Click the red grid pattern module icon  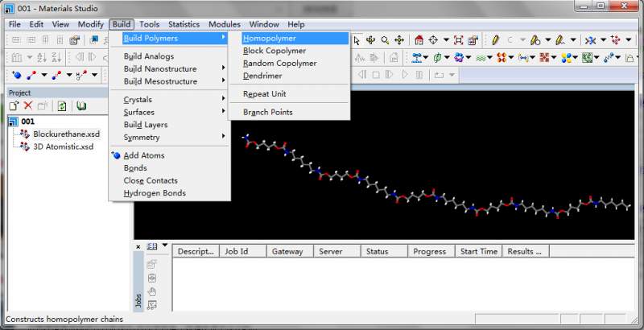pos(545,58)
